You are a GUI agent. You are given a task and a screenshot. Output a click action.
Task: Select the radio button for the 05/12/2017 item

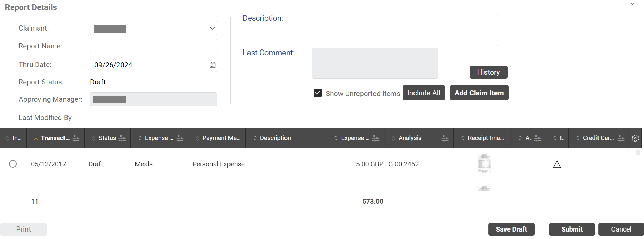pyautogui.click(x=13, y=164)
